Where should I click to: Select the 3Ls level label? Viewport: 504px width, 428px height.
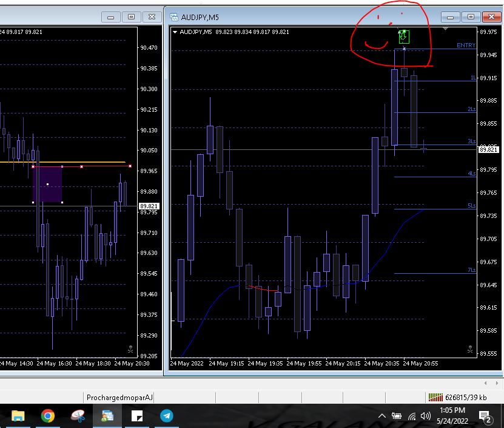[x=471, y=141]
